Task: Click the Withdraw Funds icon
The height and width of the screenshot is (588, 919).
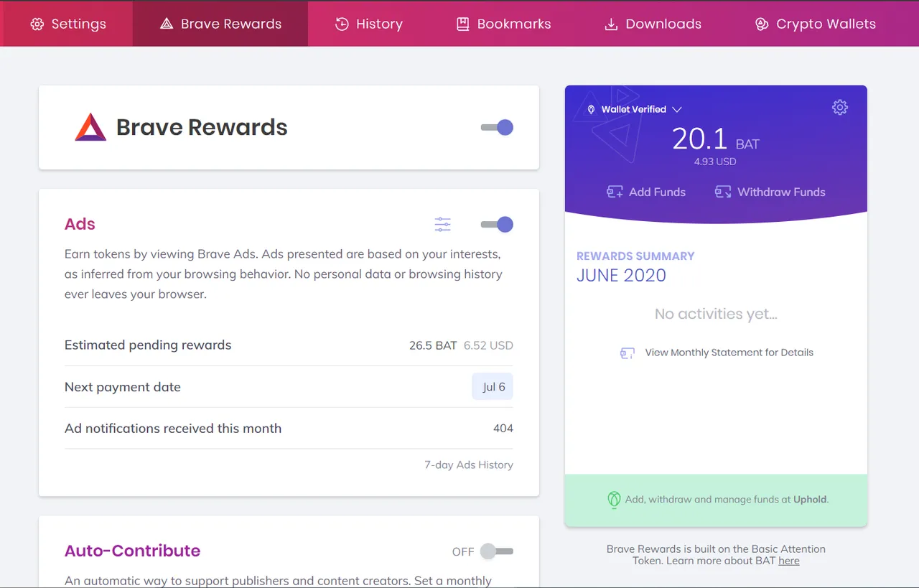Action: (723, 192)
